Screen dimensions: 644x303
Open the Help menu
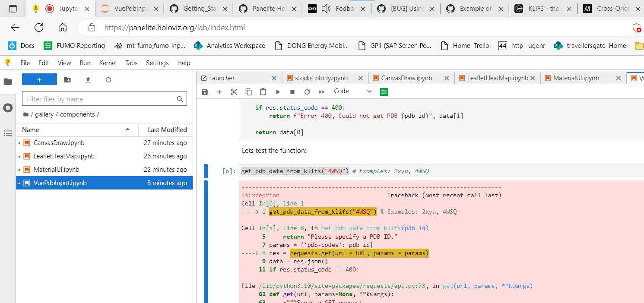click(184, 63)
